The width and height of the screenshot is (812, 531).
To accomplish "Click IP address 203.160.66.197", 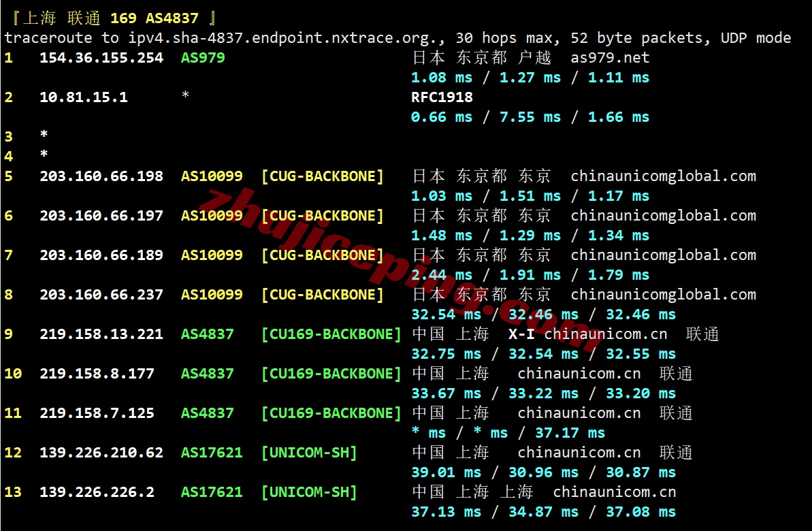I will (101, 216).
